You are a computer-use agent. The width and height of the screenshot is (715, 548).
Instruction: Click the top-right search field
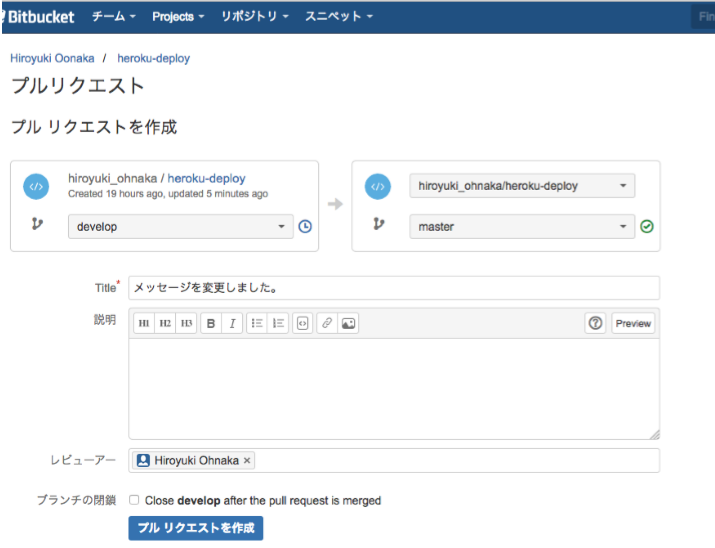pyautogui.click(x=704, y=17)
